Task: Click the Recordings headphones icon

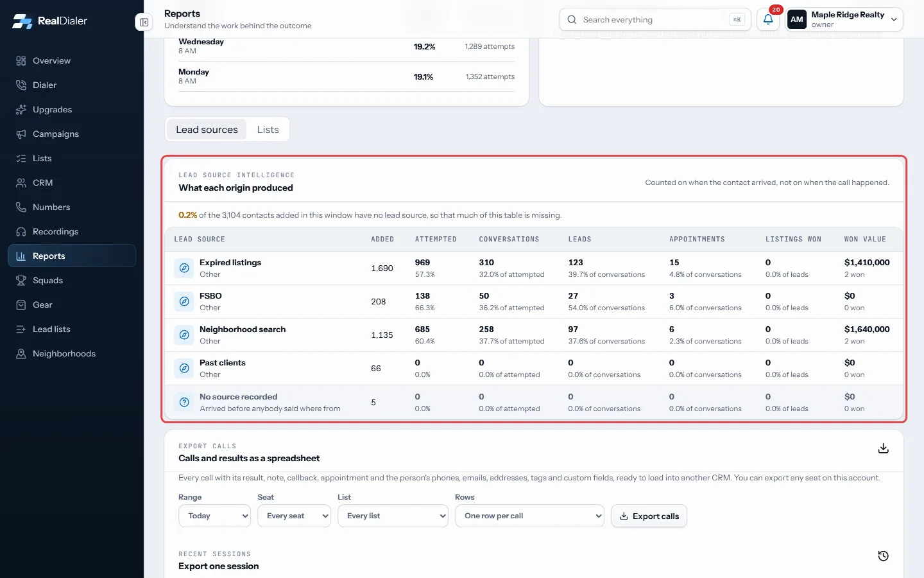Action: (21, 232)
